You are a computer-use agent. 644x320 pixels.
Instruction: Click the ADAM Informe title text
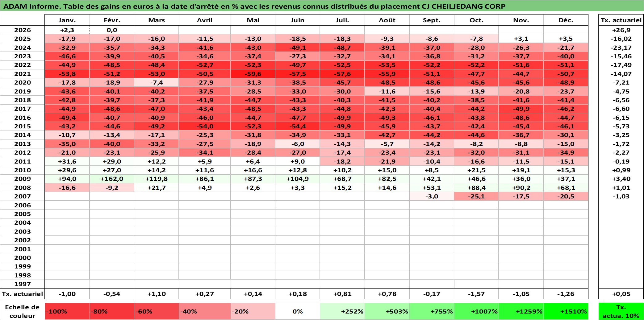coord(254,6)
